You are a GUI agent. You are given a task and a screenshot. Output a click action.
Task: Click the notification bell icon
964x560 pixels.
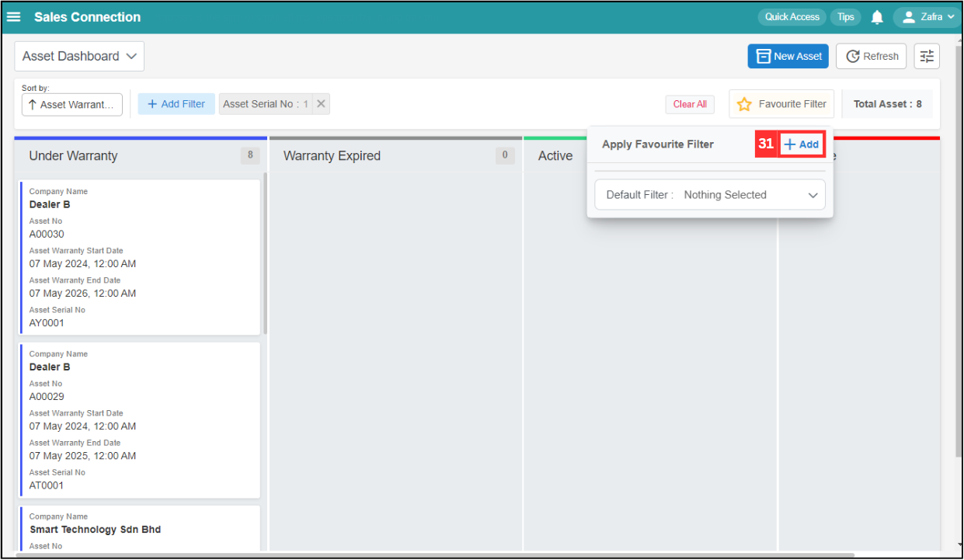(x=877, y=17)
